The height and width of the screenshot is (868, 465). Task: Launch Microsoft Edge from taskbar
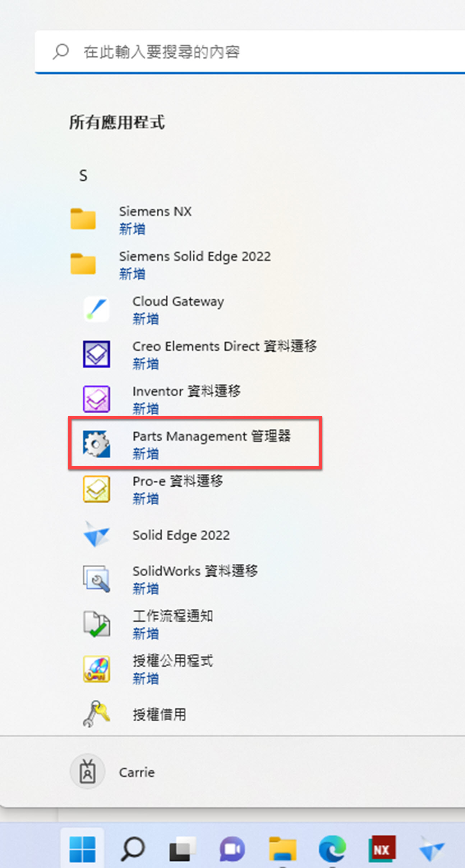pyautogui.click(x=332, y=849)
